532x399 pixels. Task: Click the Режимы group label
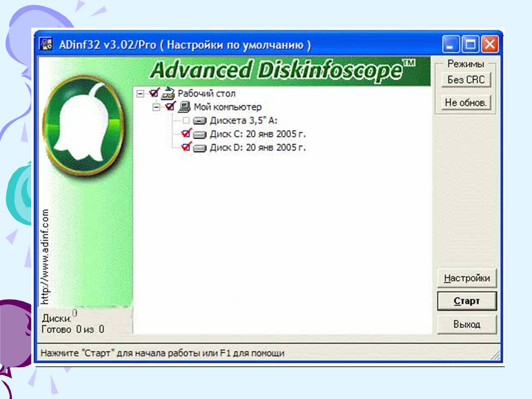coord(465,64)
